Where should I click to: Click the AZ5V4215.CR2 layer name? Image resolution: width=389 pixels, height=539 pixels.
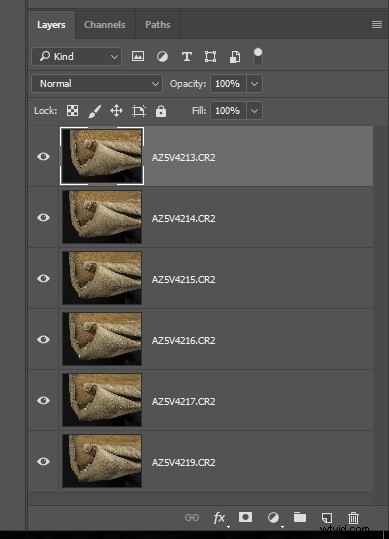click(184, 279)
